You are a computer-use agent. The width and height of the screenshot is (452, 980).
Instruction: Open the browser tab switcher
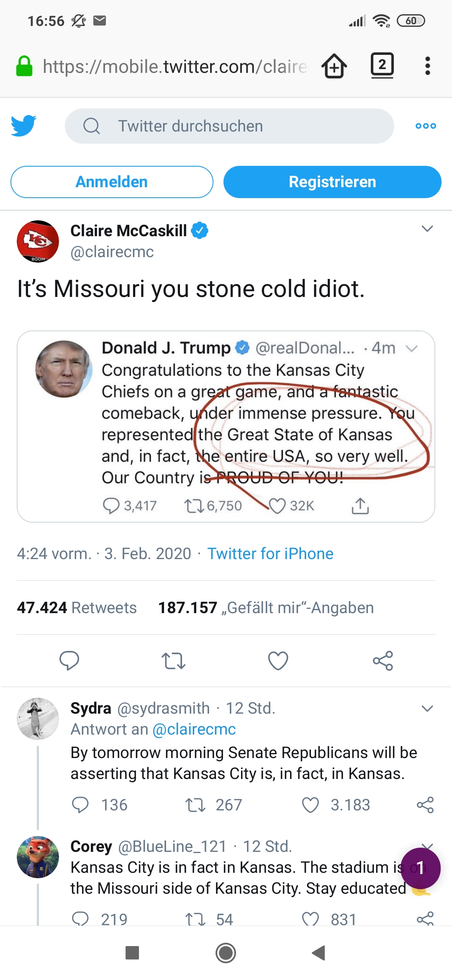click(382, 65)
